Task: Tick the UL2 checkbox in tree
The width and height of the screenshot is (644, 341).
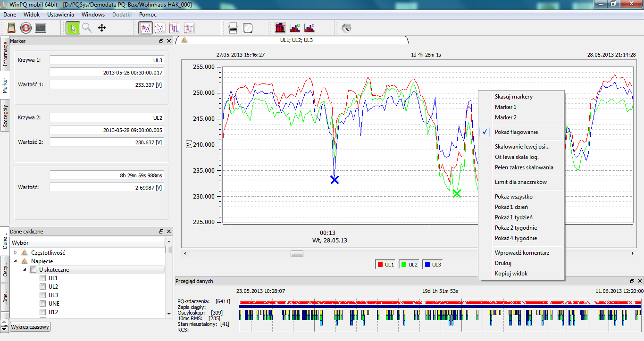Action: click(43, 287)
